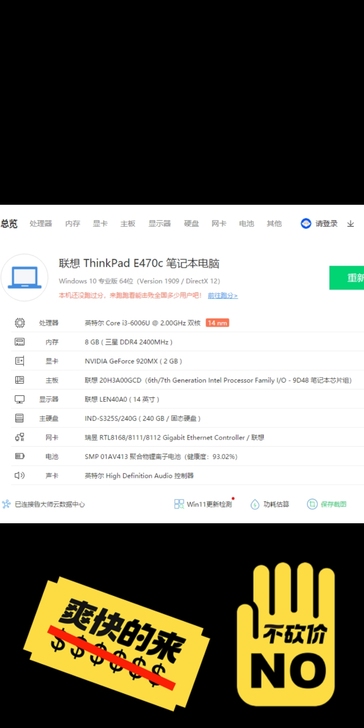Click the memory module icon
Image resolution: width=364 pixels, height=728 pixels.
[20, 342]
